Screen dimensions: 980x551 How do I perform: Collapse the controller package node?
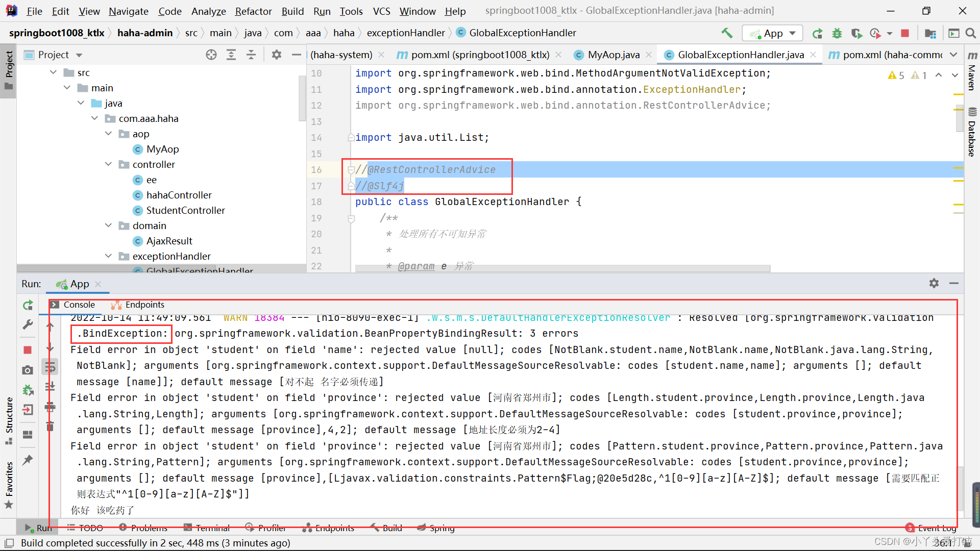(x=109, y=164)
